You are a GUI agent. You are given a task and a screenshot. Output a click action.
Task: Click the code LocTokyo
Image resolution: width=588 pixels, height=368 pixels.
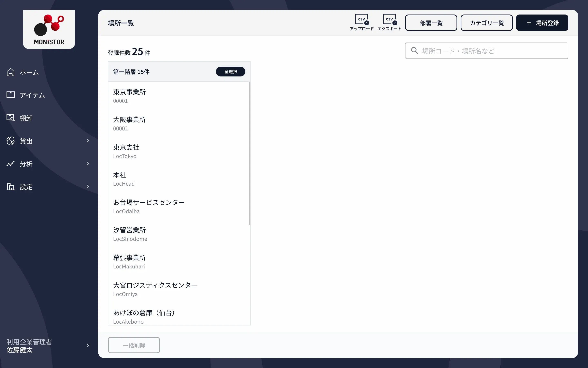(x=125, y=156)
